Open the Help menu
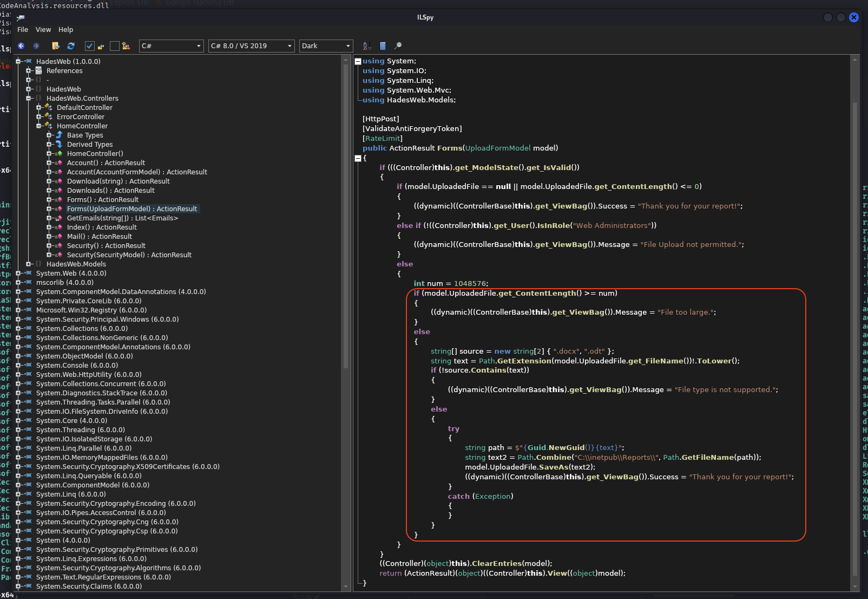 point(65,30)
